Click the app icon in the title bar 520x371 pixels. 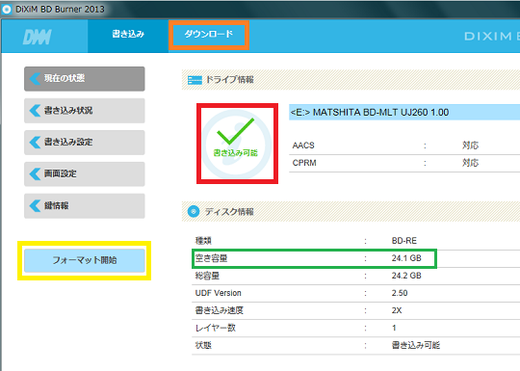(x=6, y=9)
